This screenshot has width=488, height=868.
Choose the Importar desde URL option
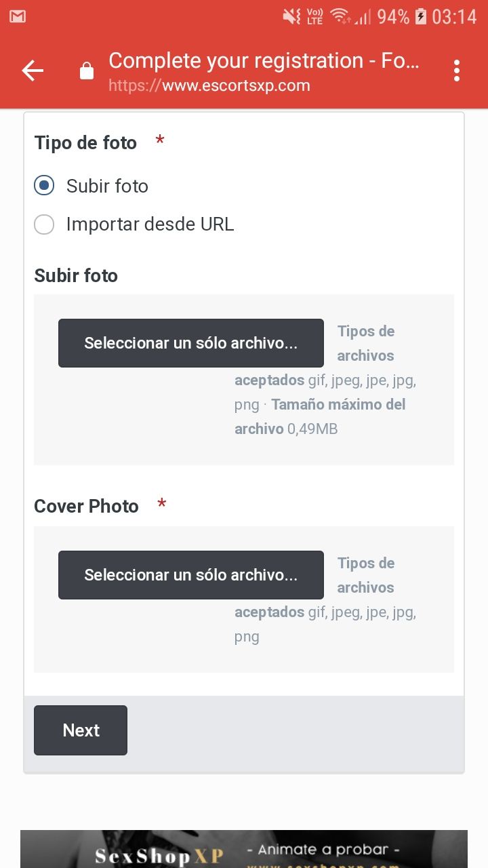pos(44,224)
